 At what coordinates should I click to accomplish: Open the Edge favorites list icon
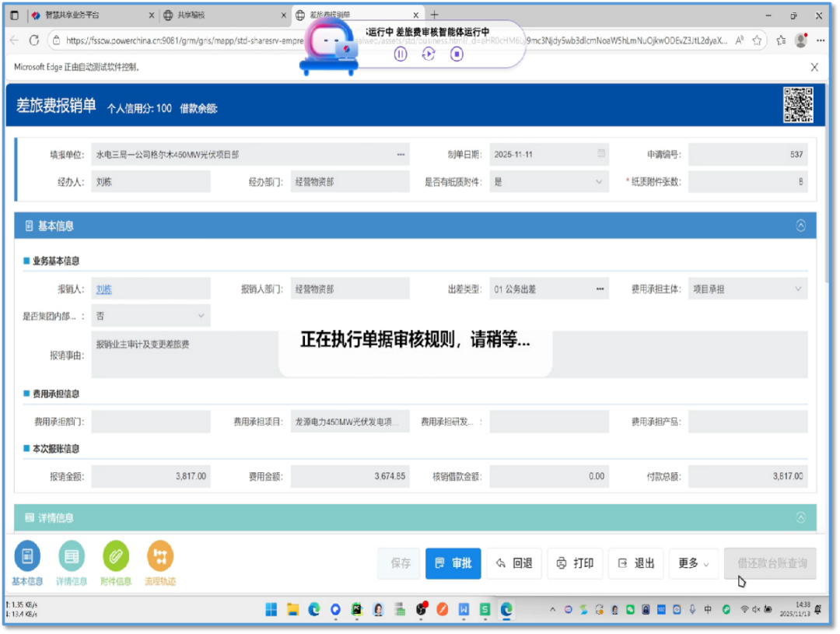tap(781, 40)
